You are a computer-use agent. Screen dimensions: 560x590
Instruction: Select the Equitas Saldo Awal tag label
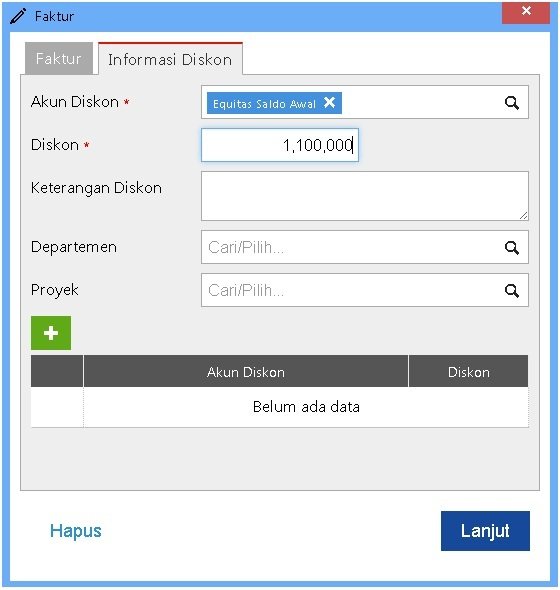[264, 103]
